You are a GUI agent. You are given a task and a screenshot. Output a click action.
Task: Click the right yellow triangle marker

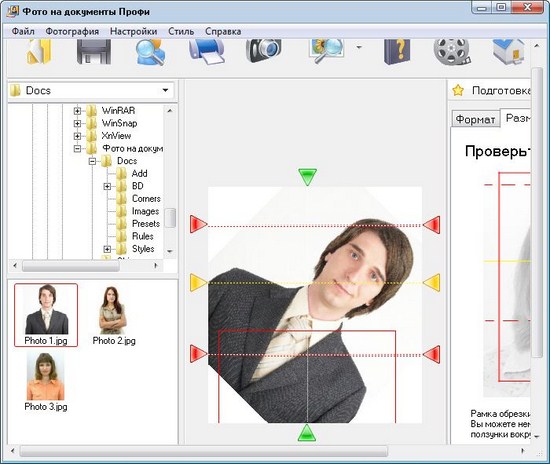tap(431, 283)
